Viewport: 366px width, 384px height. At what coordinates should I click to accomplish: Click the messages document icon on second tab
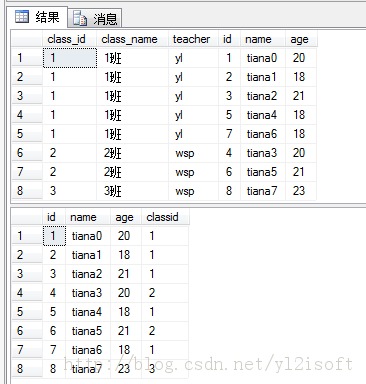(x=80, y=18)
